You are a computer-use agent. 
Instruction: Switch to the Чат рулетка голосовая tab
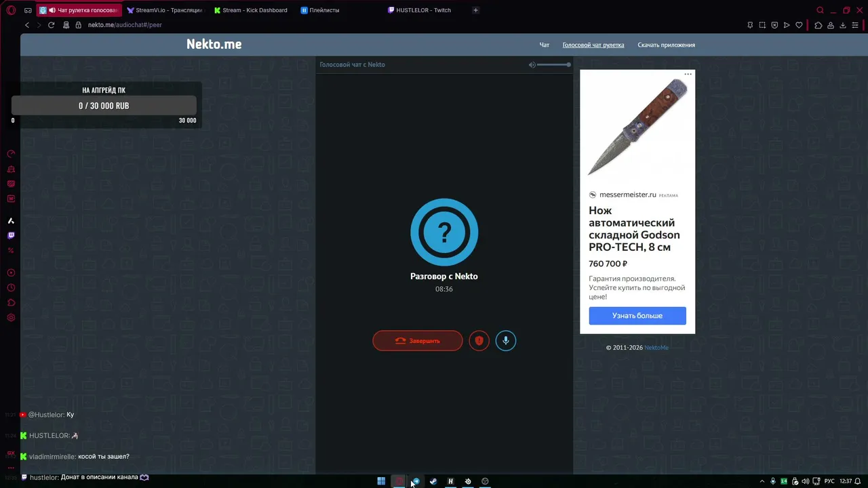79,10
